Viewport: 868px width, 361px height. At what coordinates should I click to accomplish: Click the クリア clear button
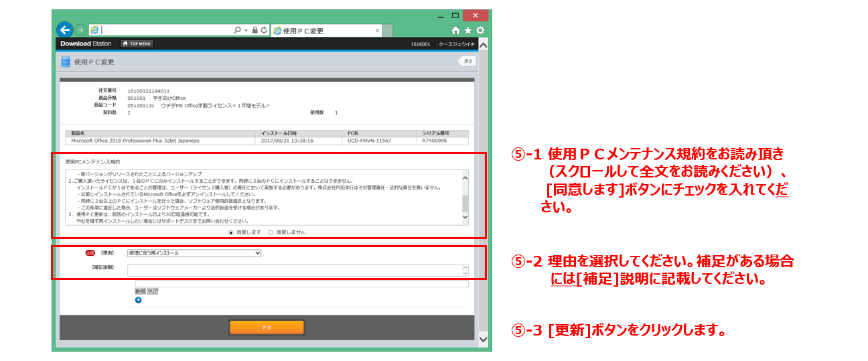coord(153,291)
